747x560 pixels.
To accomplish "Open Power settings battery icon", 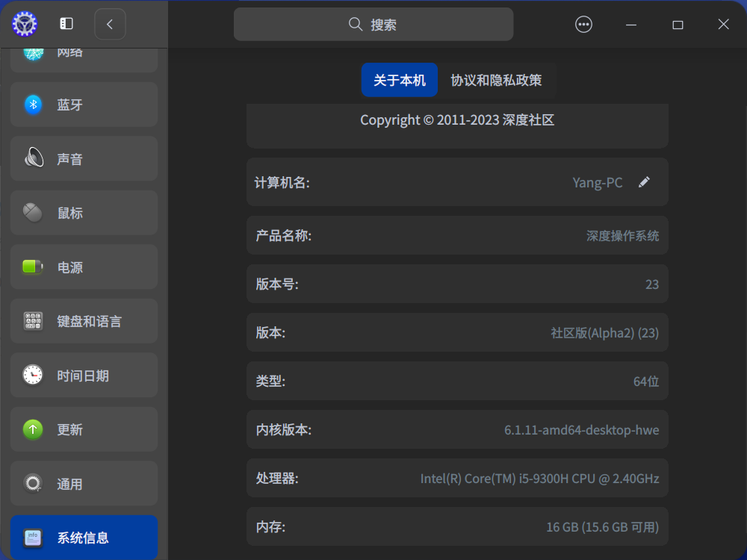I will click(33, 267).
